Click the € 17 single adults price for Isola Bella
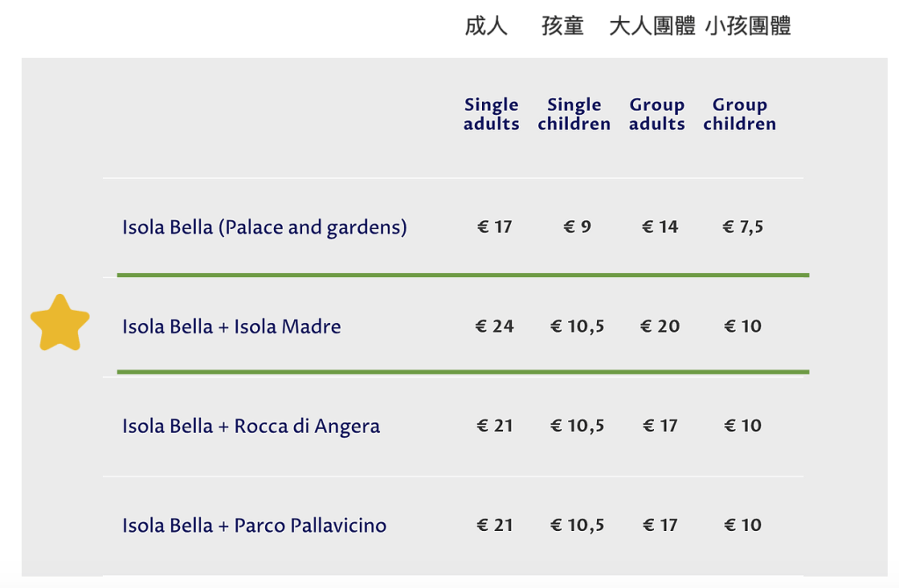The image size is (899, 588). (x=494, y=227)
